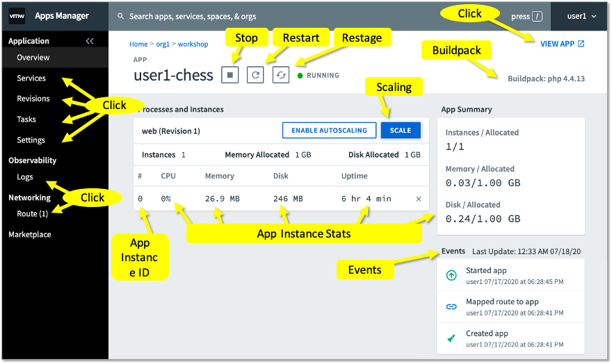Open Services in the sidebar

31,78
